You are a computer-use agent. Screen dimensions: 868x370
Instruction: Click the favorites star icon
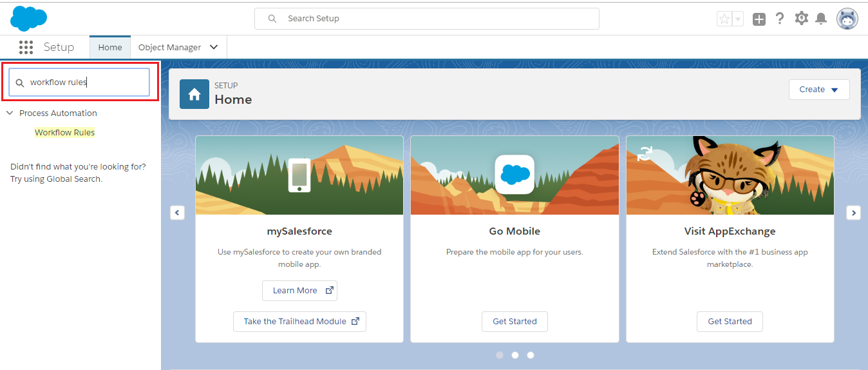coord(724,19)
